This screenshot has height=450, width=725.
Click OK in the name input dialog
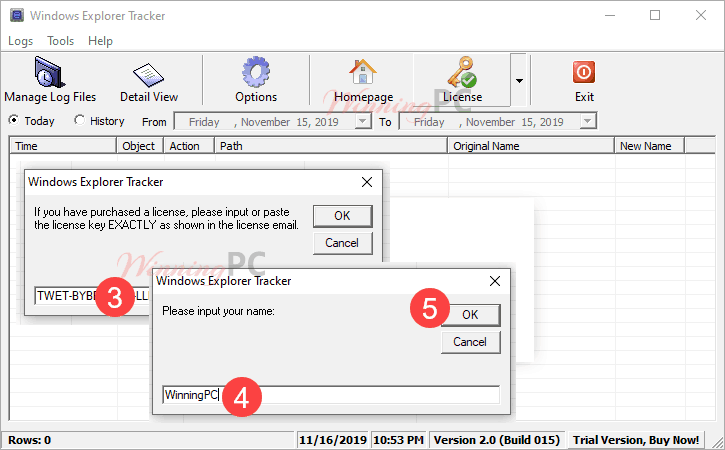[470, 315]
